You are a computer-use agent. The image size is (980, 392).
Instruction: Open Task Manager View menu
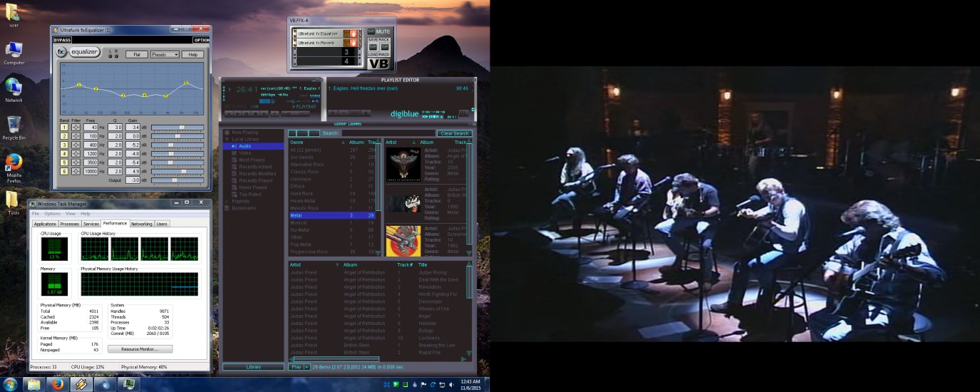(x=71, y=214)
